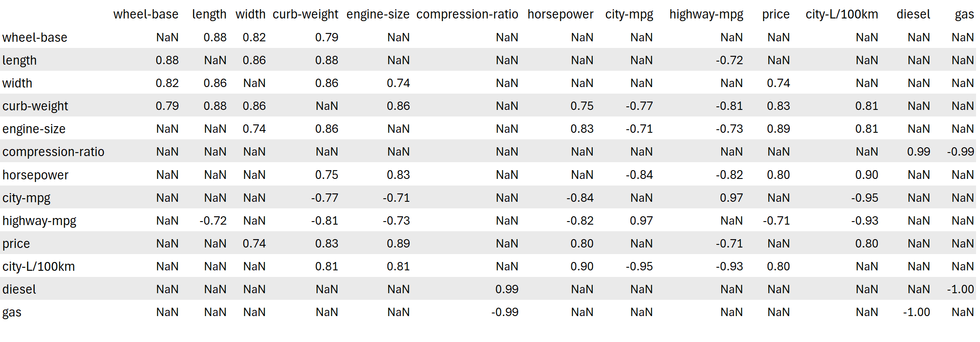Click the -0.99 cell in the gas row
The image size is (980, 342).
(505, 312)
